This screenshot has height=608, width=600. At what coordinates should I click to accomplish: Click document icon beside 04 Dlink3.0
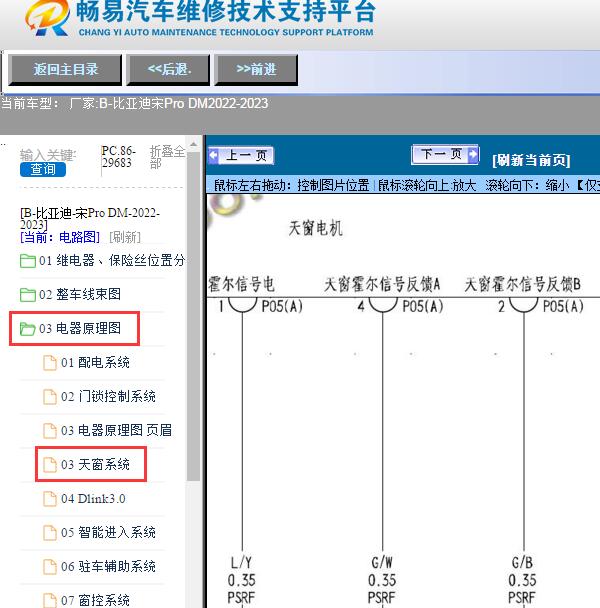point(50,499)
